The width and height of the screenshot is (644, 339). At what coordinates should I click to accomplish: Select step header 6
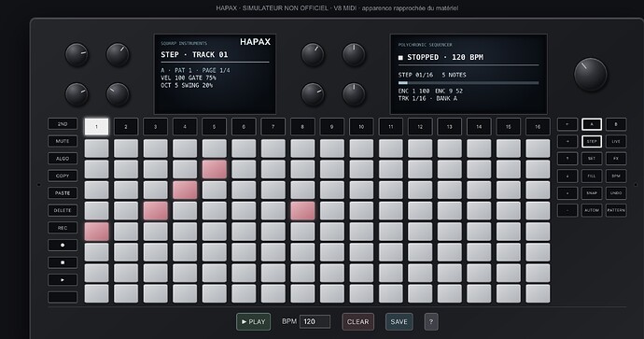point(244,127)
